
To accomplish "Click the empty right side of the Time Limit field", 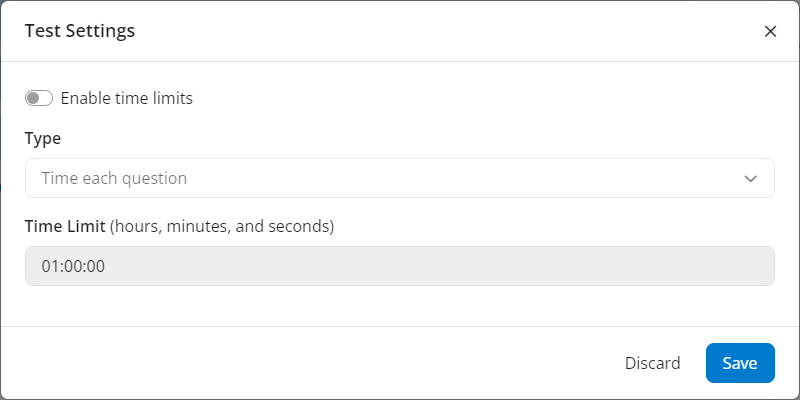I will tap(650, 266).
